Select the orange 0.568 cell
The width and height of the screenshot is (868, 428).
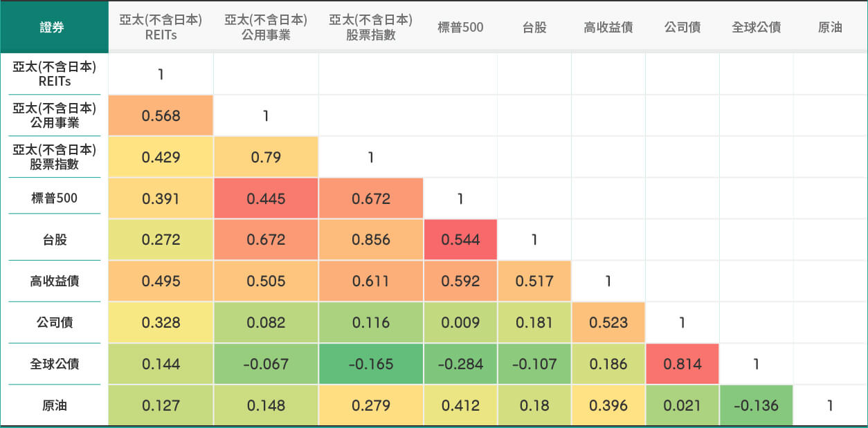pyautogui.click(x=161, y=115)
